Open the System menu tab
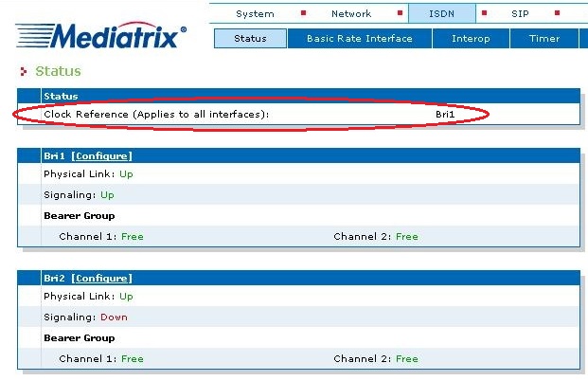This screenshot has width=588, height=381. tap(255, 14)
